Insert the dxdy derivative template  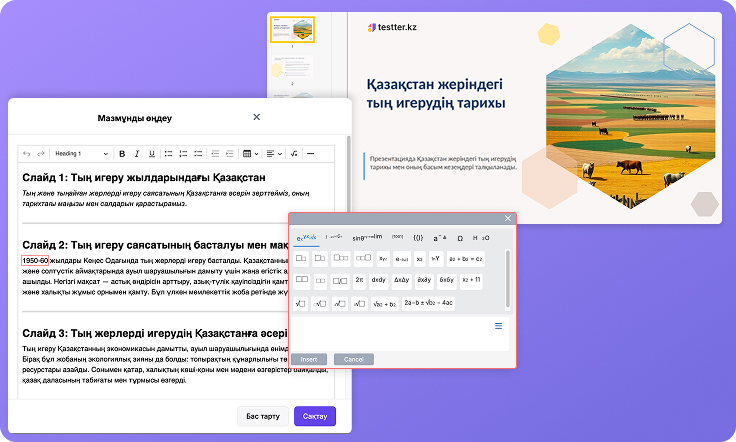point(378,280)
